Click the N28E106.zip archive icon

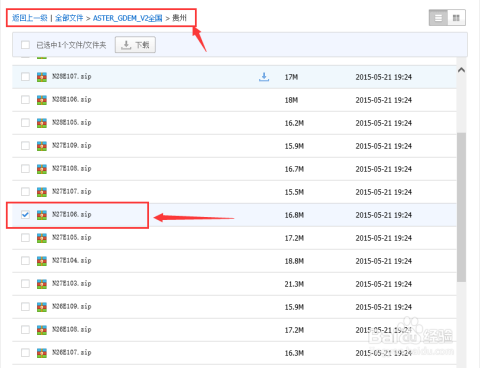[42, 100]
